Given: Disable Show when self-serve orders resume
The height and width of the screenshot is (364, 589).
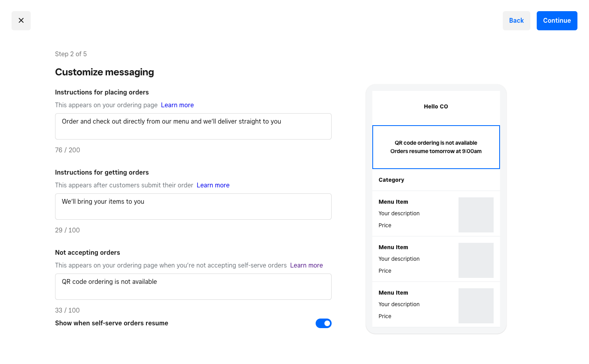Looking at the screenshot, I should click(x=324, y=323).
